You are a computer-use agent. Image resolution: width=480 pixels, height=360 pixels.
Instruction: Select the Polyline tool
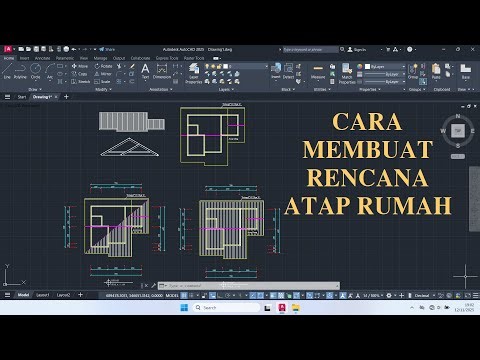click(x=20, y=71)
